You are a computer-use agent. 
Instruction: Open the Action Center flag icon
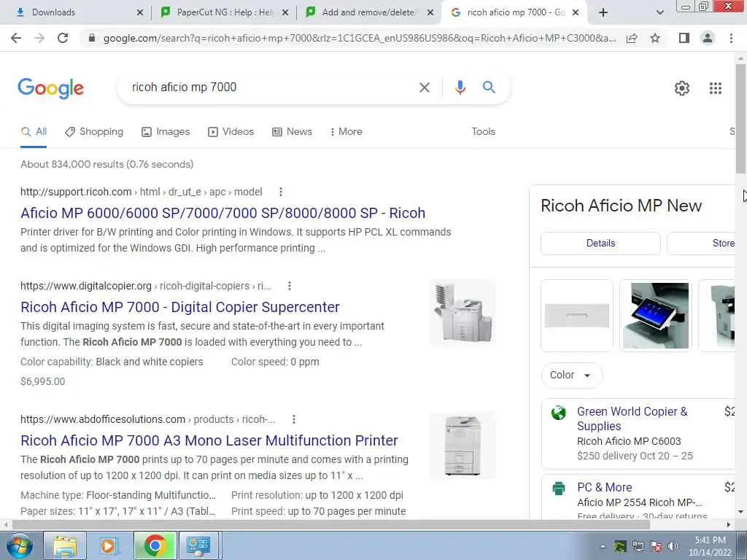tap(656, 547)
